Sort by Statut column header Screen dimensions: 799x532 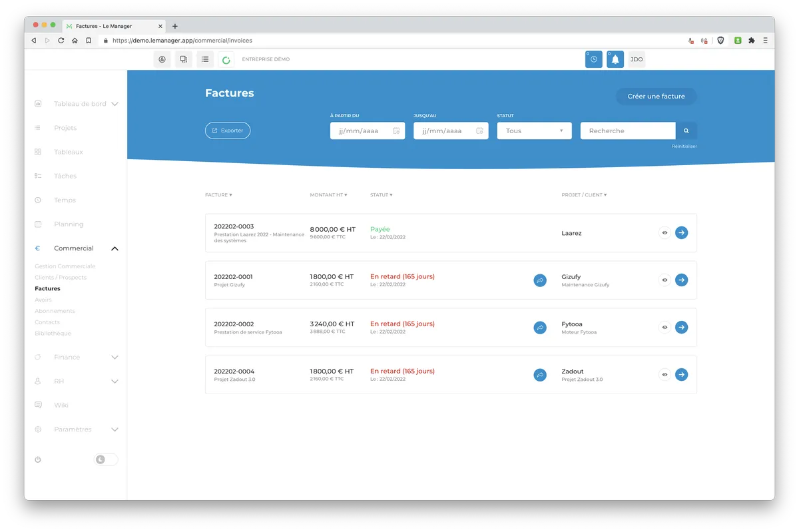382,195
